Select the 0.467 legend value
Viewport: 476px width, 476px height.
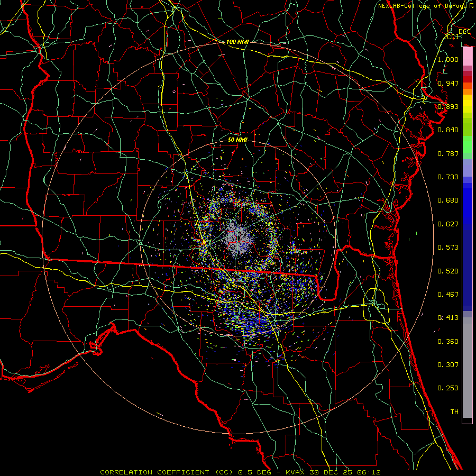(x=448, y=295)
